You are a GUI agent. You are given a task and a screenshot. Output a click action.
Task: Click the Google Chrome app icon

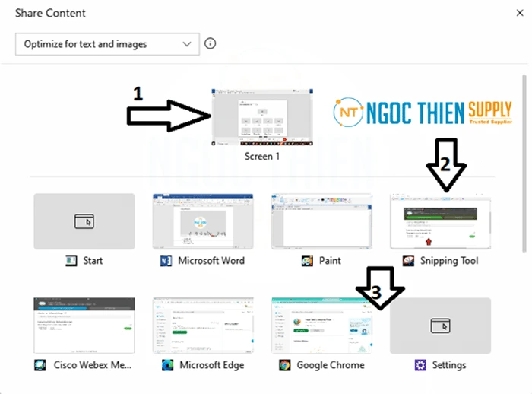point(285,365)
